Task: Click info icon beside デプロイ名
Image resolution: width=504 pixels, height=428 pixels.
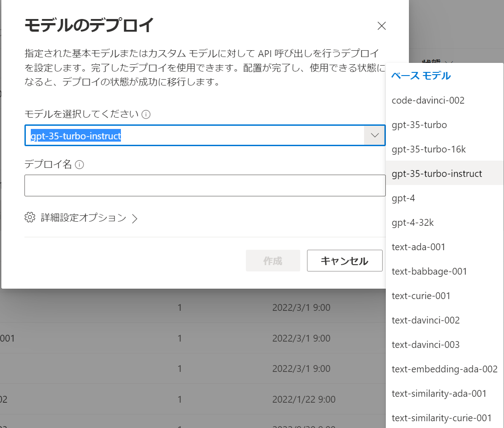Action: pos(79,165)
